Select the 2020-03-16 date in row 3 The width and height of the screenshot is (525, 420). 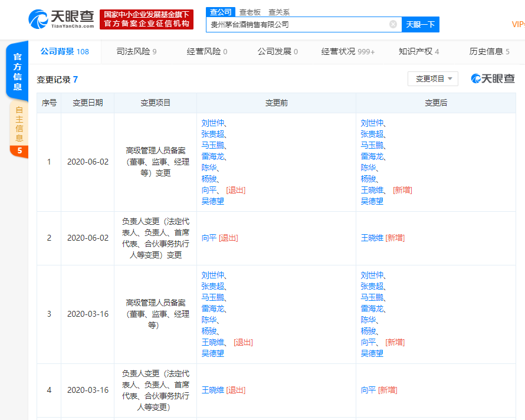(x=88, y=314)
